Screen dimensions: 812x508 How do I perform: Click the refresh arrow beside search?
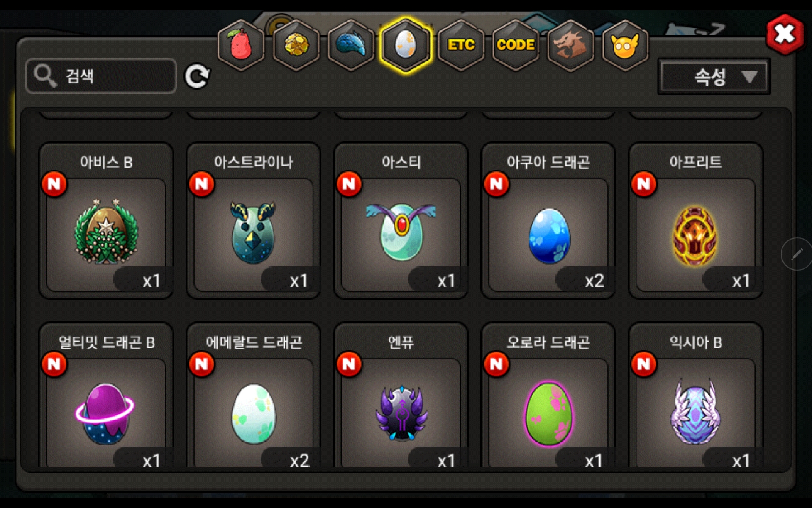197,76
